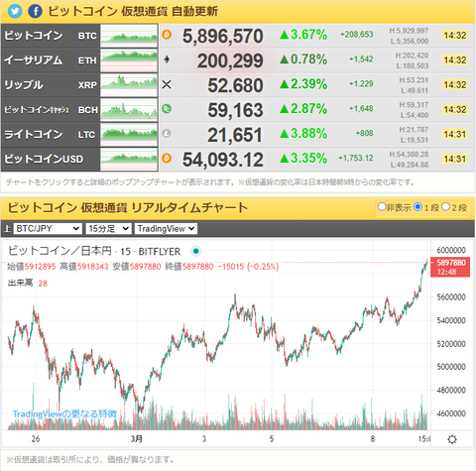
Task: Click the +1,753.12 change amount
Action: tap(356, 158)
